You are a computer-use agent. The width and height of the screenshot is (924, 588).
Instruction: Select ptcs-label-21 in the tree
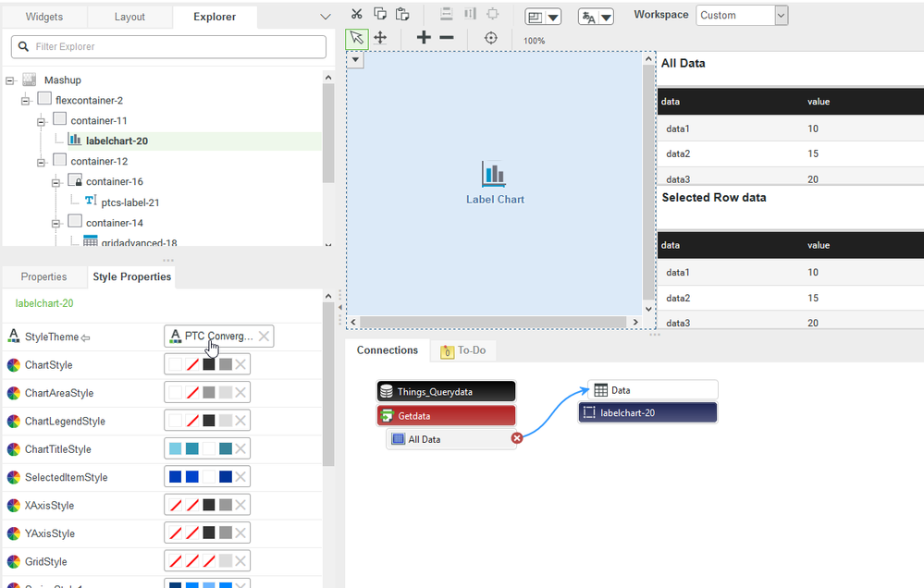click(x=130, y=202)
